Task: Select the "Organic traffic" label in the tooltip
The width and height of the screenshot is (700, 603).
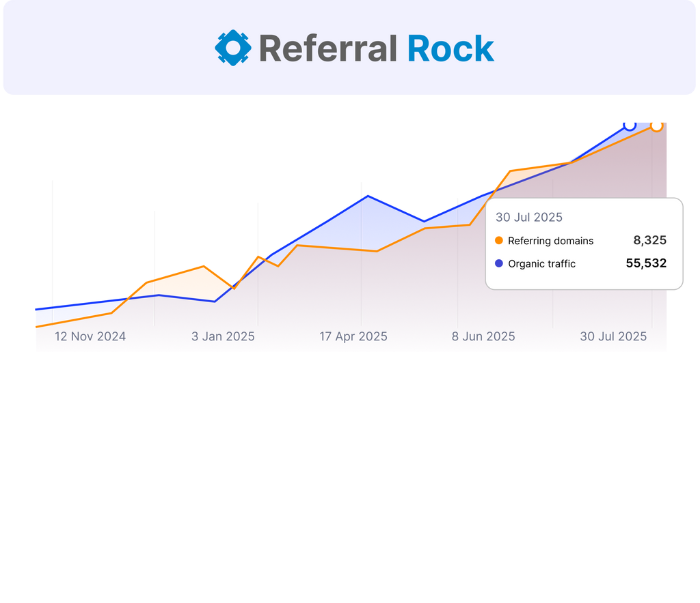Action: (542, 264)
